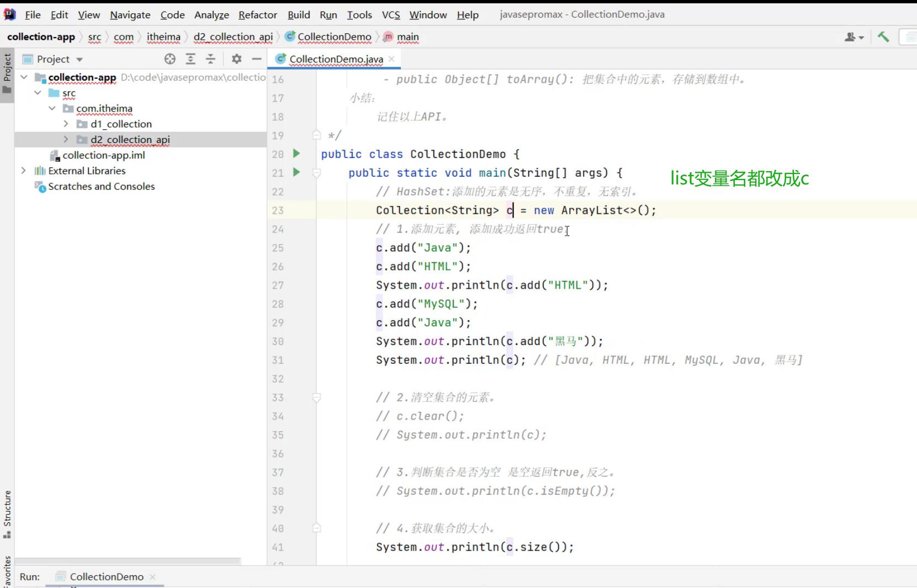The height and width of the screenshot is (588, 917).
Task: Click com in the navigation breadcrumb
Action: pos(124,37)
